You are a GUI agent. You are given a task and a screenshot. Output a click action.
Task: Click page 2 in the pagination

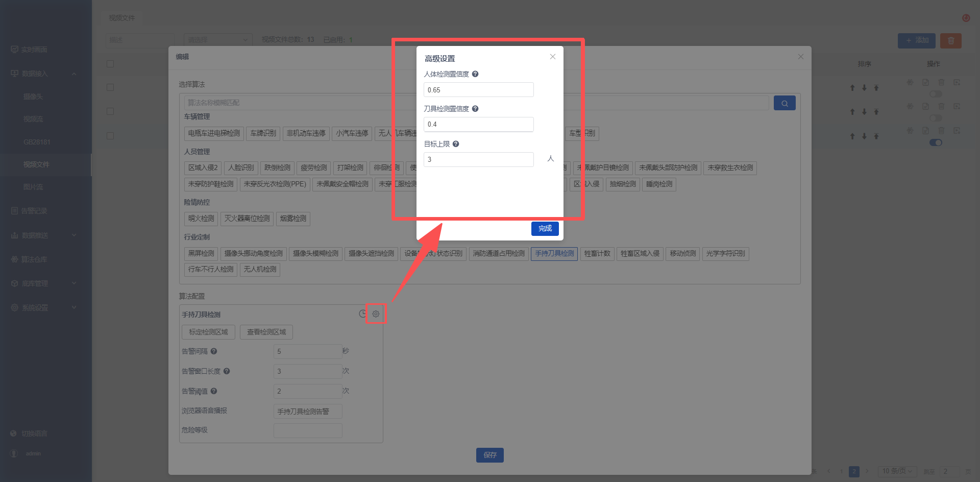click(854, 471)
